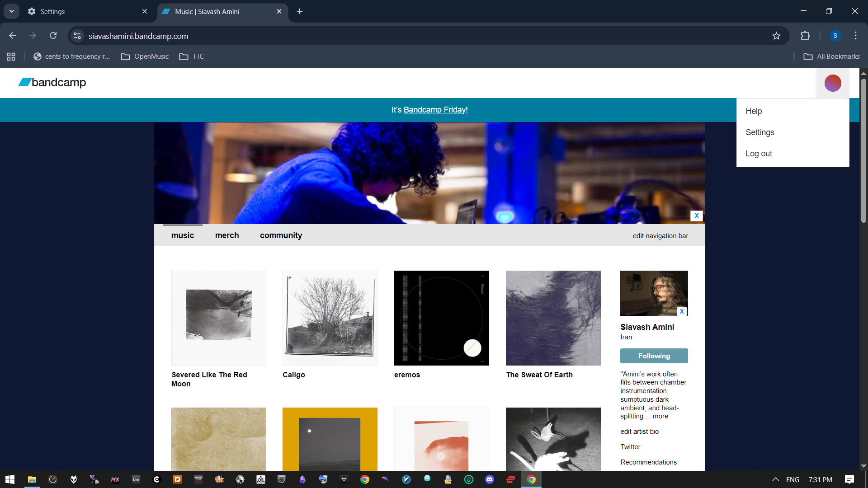Viewport: 868px width, 488px height.
Task: Open the Chrome three-dot menu
Action: (x=855, y=36)
